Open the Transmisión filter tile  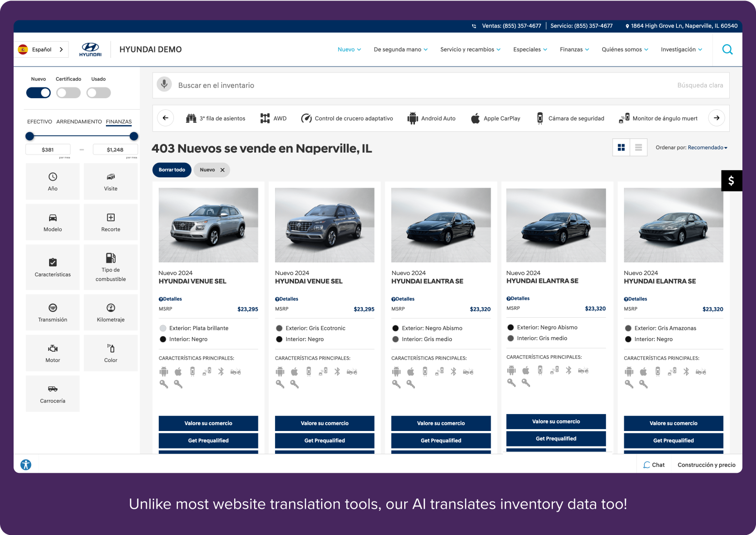click(52, 312)
